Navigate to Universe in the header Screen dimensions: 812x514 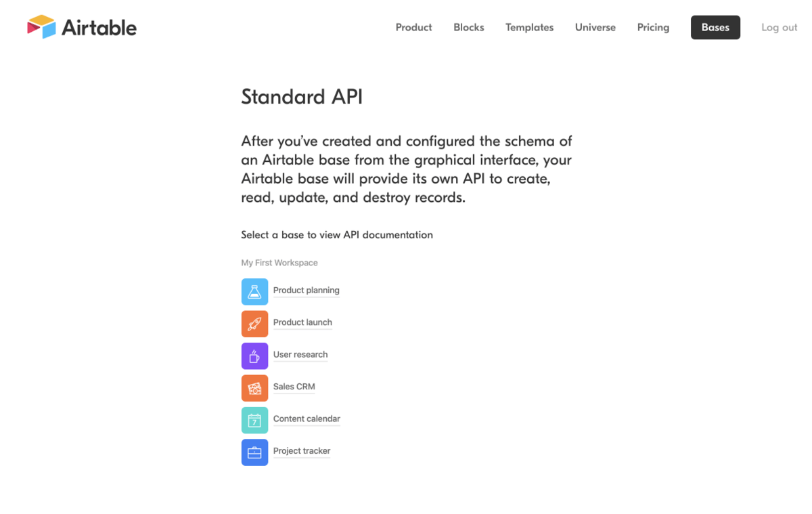[x=595, y=28]
